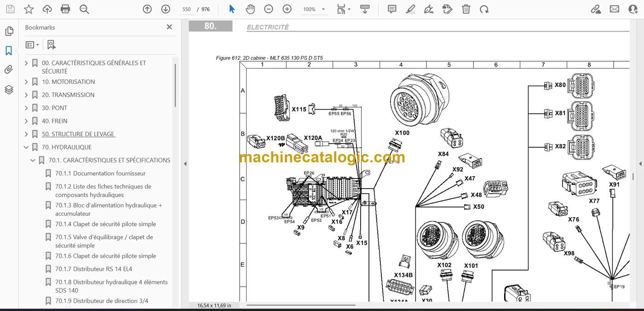
Task: Open the Attachments paperclip panel
Action: (9, 70)
